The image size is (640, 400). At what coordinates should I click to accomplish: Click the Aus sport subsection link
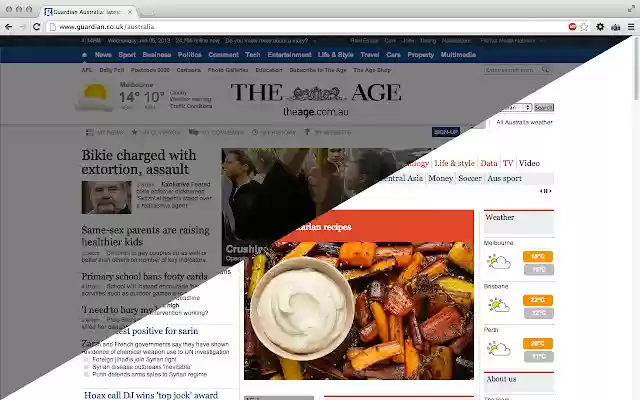[x=504, y=178]
